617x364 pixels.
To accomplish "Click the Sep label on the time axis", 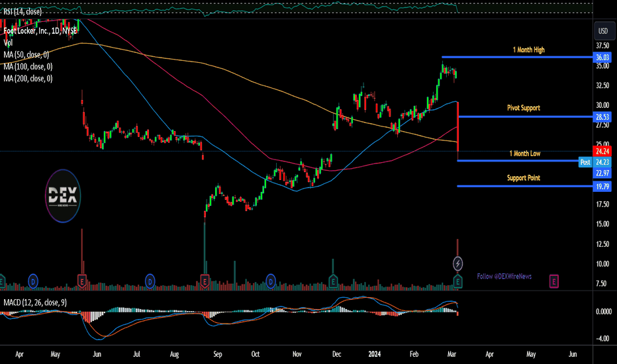I will click(x=218, y=354).
